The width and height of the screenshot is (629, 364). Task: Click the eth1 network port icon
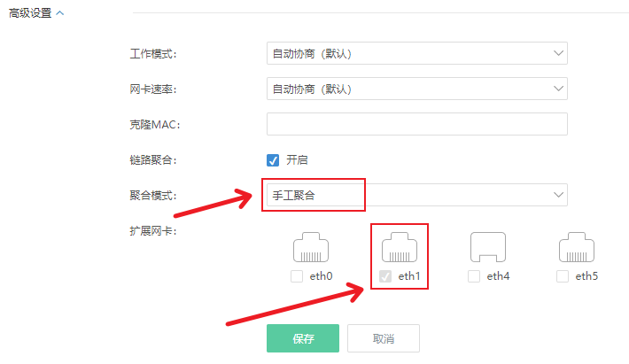click(x=400, y=248)
